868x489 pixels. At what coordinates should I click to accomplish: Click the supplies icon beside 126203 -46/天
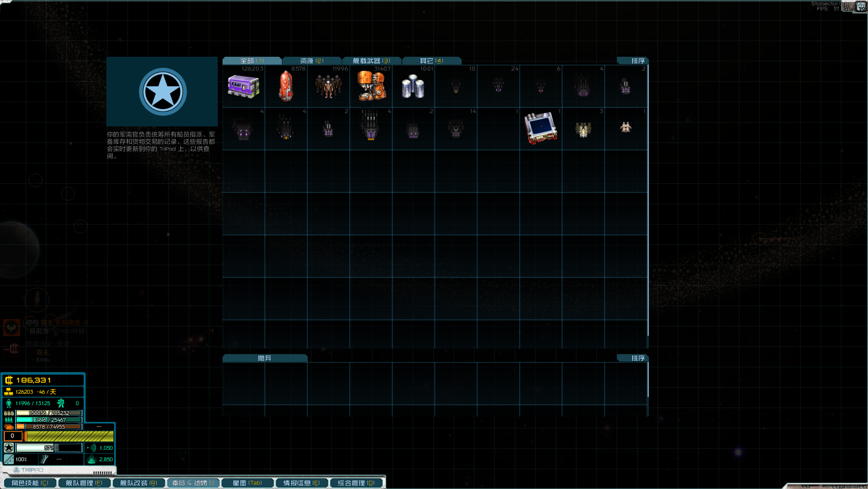click(x=9, y=392)
